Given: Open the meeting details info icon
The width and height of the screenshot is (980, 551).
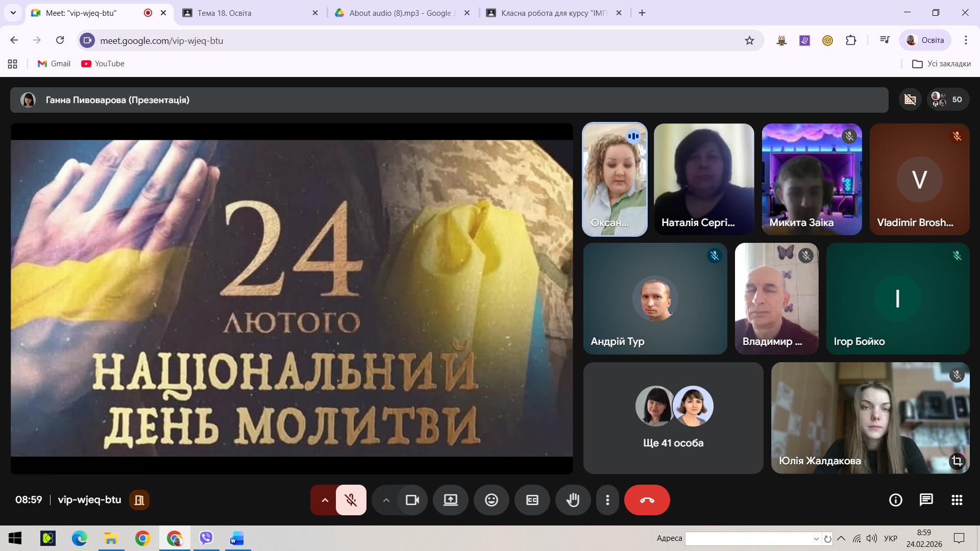Looking at the screenshot, I should [x=895, y=500].
